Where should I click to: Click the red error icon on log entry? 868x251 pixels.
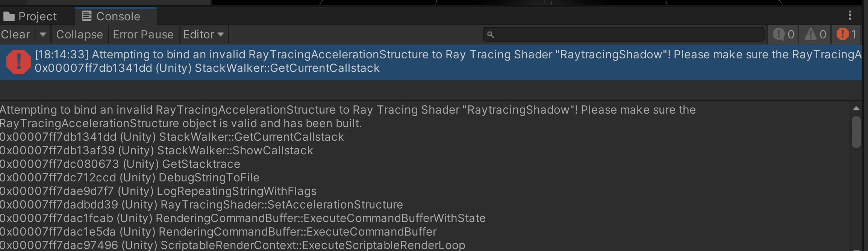point(18,62)
